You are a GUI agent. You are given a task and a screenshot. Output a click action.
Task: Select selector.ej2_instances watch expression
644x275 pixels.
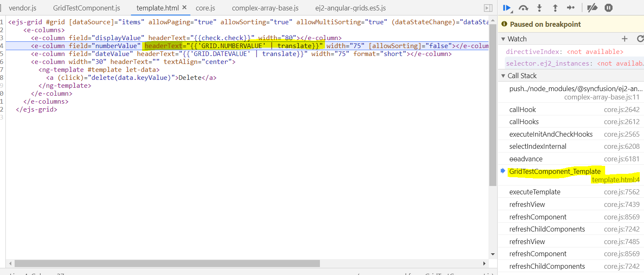coord(571,64)
